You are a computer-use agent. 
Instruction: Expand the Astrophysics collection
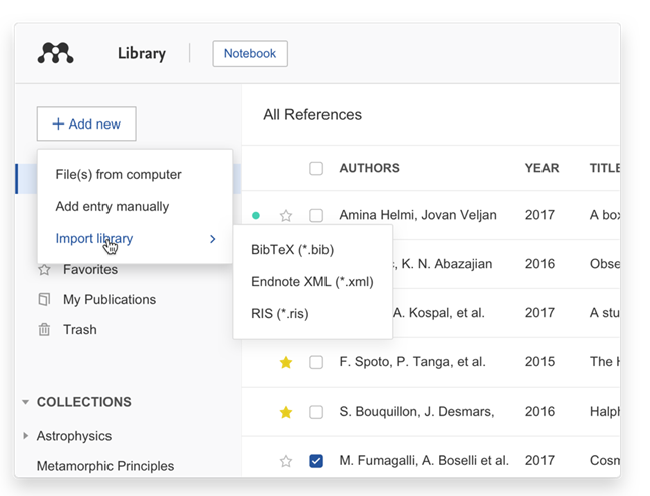(x=25, y=436)
